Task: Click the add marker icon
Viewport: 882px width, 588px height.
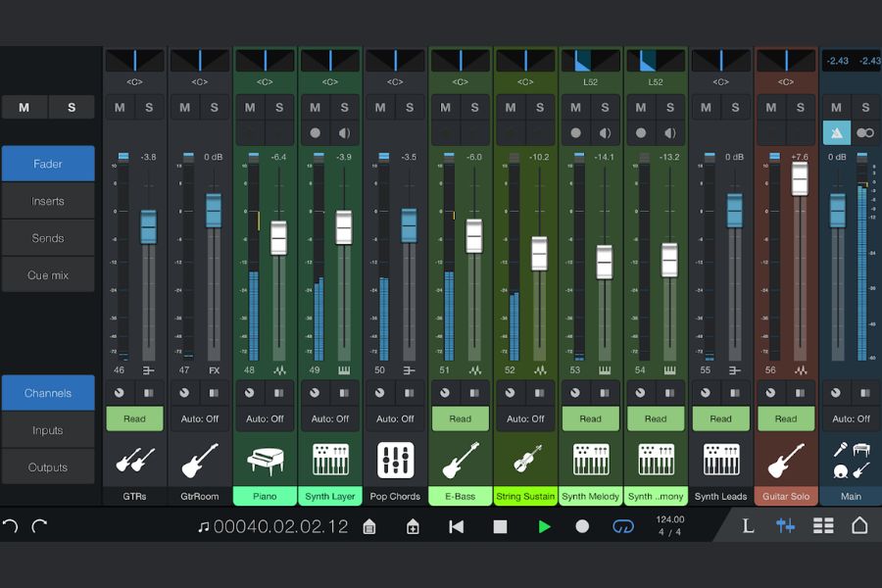Action: pos(413,526)
